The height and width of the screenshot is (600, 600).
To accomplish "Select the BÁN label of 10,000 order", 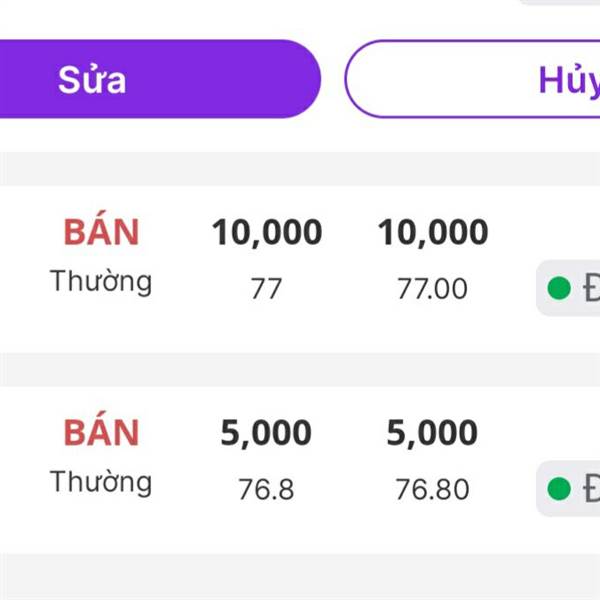I will [x=101, y=232].
